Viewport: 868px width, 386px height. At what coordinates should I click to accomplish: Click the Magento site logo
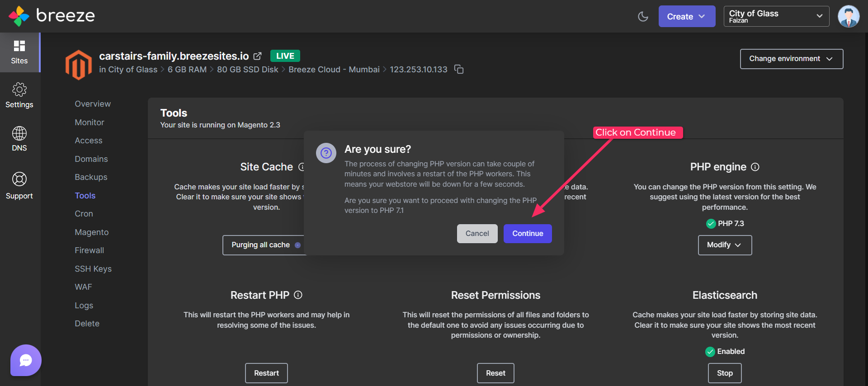[x=79, y=65]
